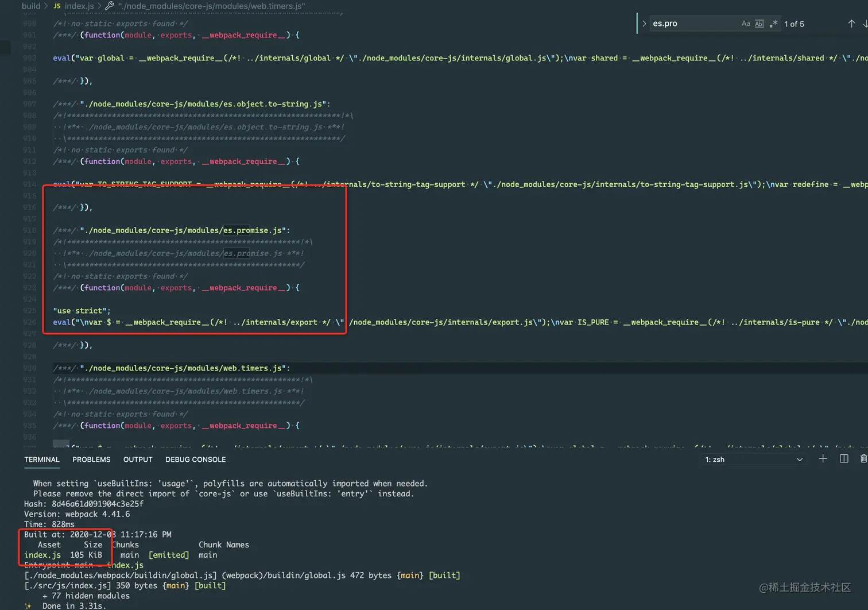Toggle Match Case in find widget

746,24
